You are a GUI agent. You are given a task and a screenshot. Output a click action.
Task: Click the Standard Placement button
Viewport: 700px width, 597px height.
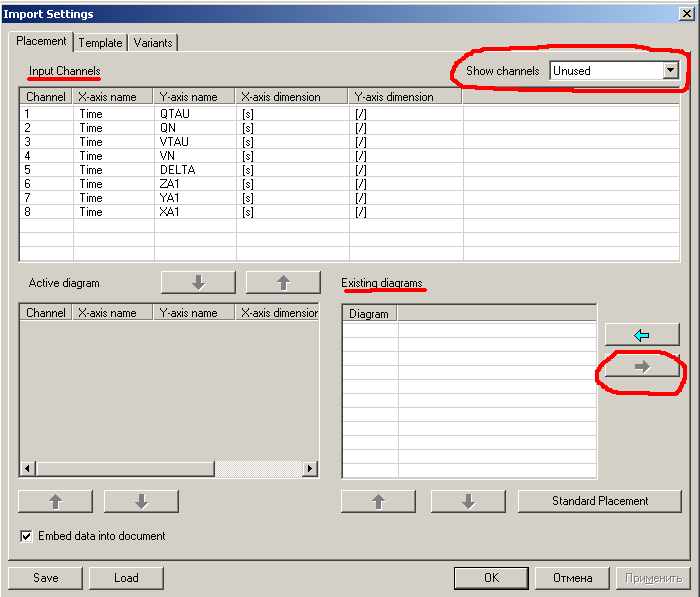click(600, 501)
